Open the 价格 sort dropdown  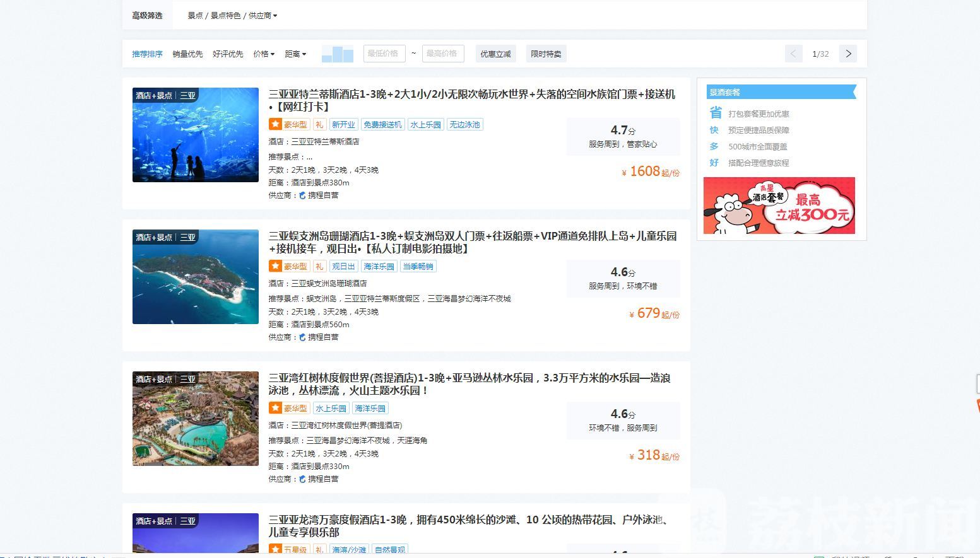point(264,54)
